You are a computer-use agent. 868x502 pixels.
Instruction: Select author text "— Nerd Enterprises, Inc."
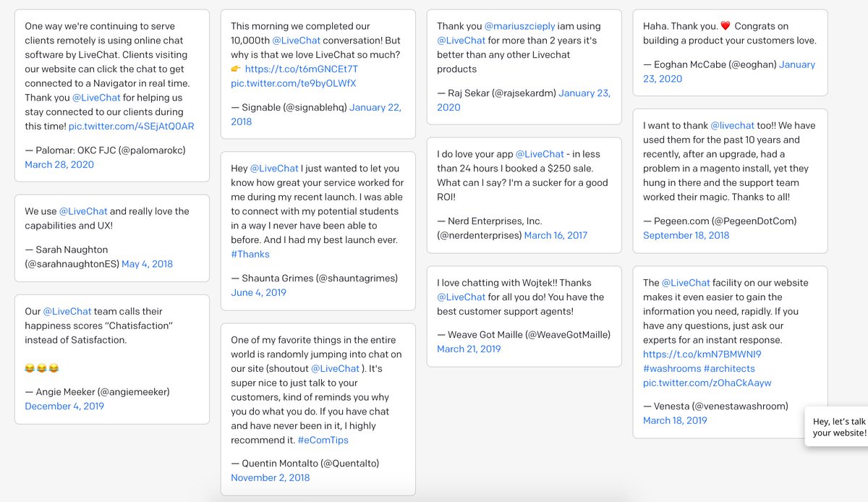tap(489, 221)
